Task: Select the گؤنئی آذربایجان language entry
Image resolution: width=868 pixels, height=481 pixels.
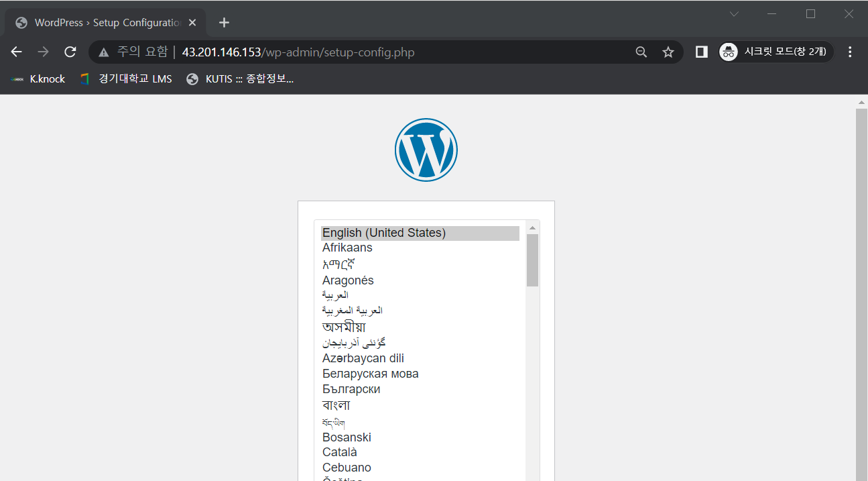Action: click(x=420, y=343)
